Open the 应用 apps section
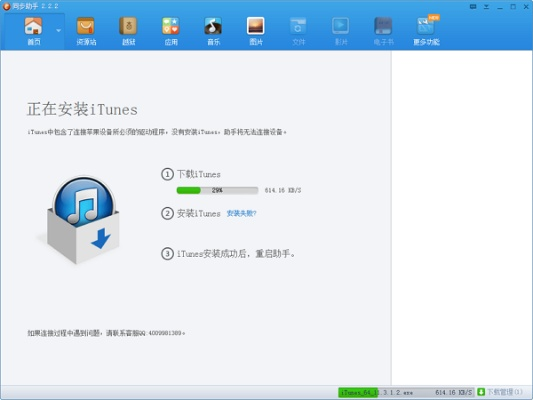 pos(171,31)
